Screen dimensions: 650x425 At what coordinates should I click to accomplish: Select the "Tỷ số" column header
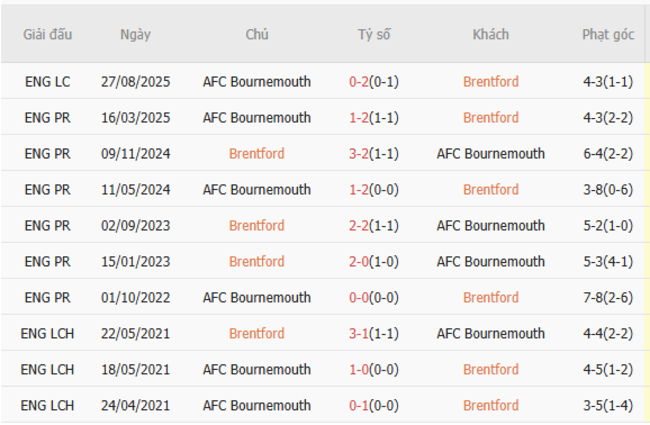[374, 35]
